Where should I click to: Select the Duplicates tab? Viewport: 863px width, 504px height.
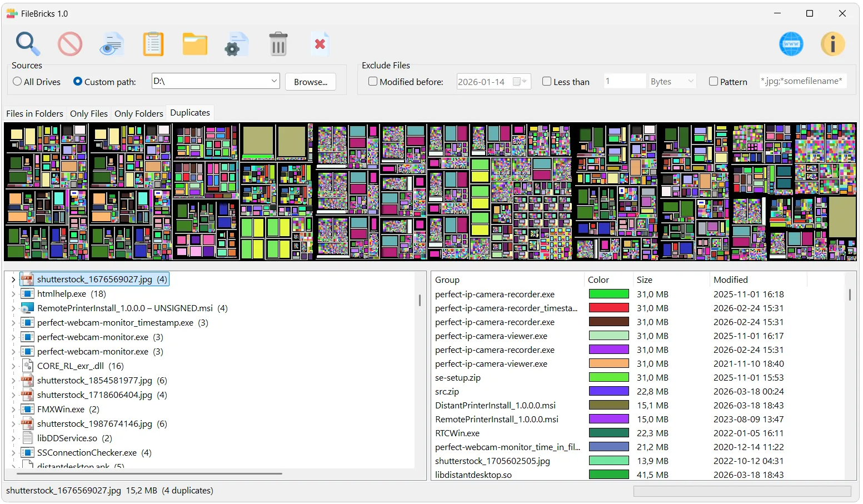coord(190,112)
